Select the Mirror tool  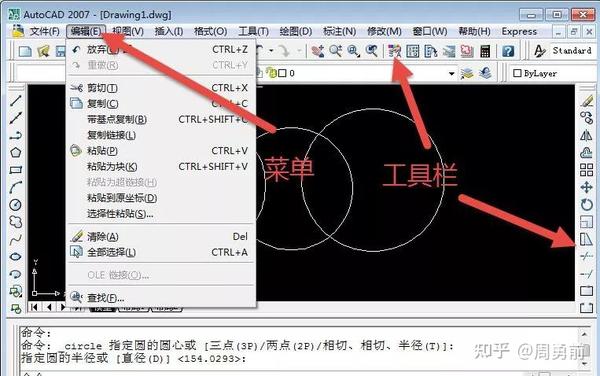(x=587, y=135)
